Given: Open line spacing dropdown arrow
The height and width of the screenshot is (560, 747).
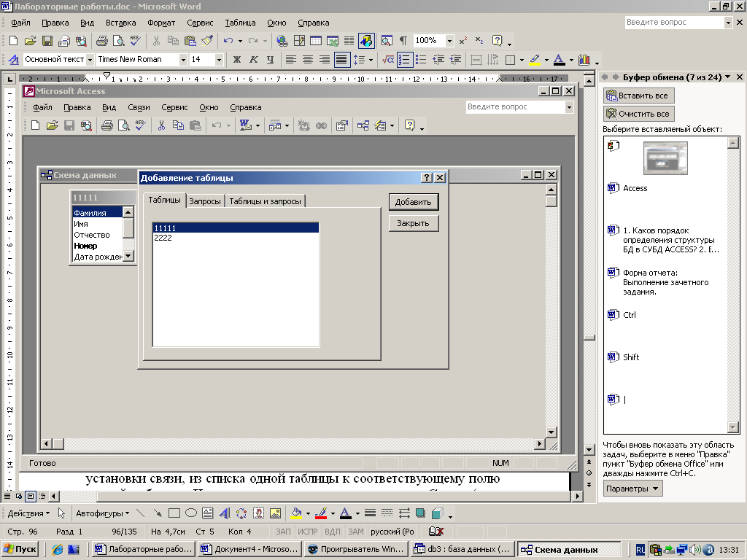Looking at the screenshot, I should coord(371,60).
